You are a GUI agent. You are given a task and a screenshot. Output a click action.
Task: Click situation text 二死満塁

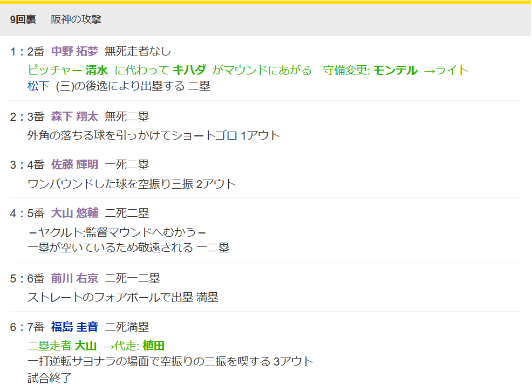point(127,327)
